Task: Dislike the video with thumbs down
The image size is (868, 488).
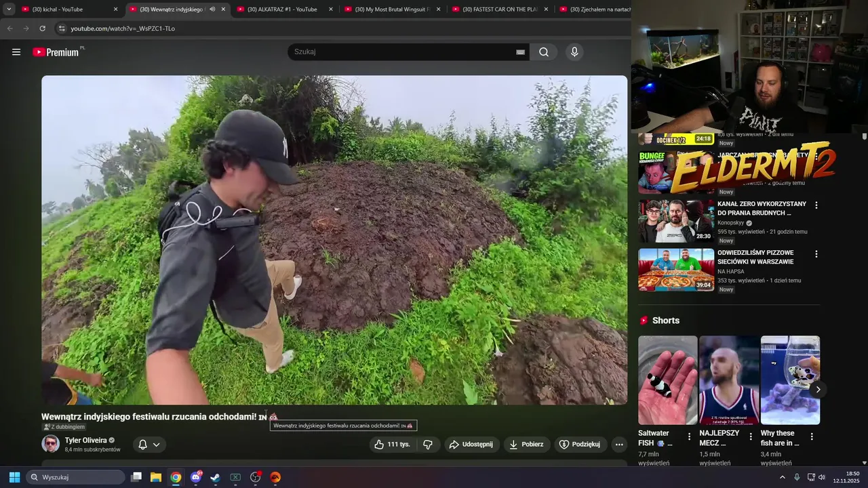Action: (x=428, y=445)
